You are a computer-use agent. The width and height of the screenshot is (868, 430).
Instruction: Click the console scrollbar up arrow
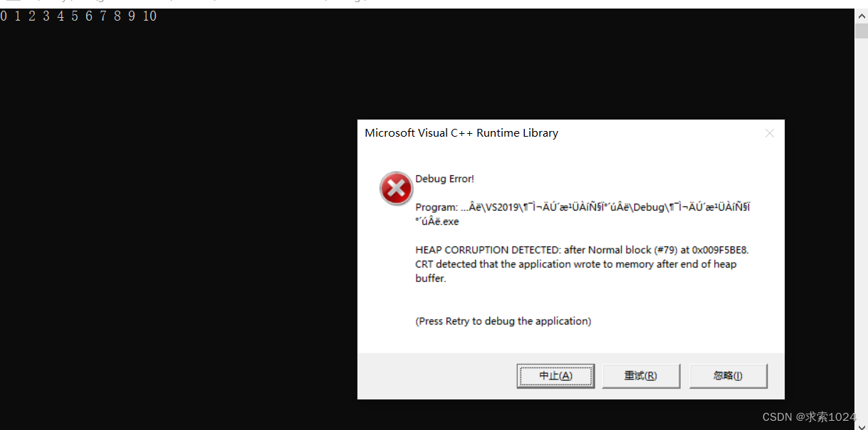click(861, 15)
